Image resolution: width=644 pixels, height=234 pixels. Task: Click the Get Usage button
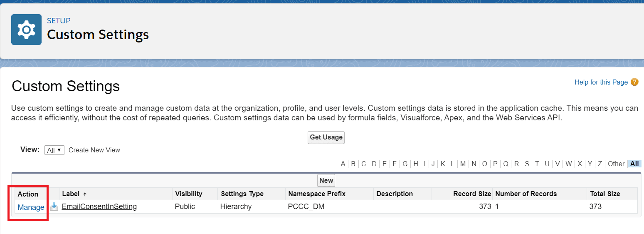[326, 137]
